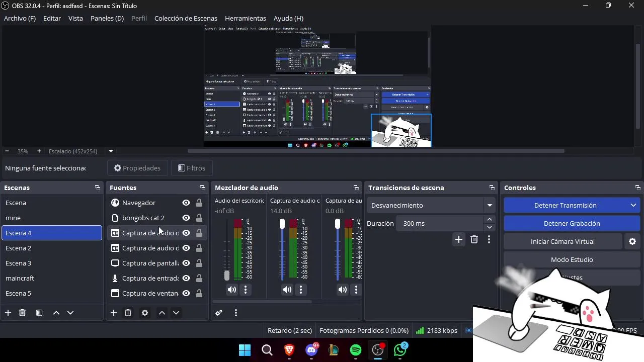Click Detener Grabación button
644x362 pixels.
tap(572, 223)
